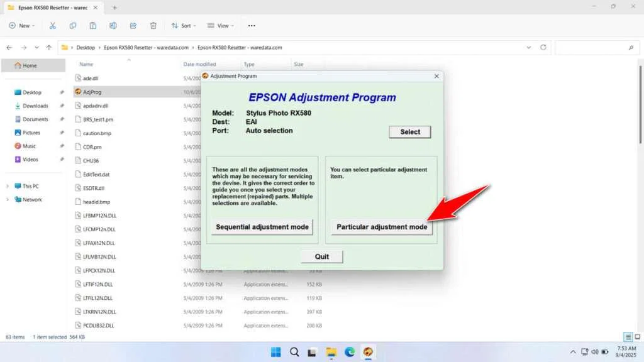This screenshot has height=362, width=644.
Task: Click the Select button for printer model
Action: coord(409,132)
